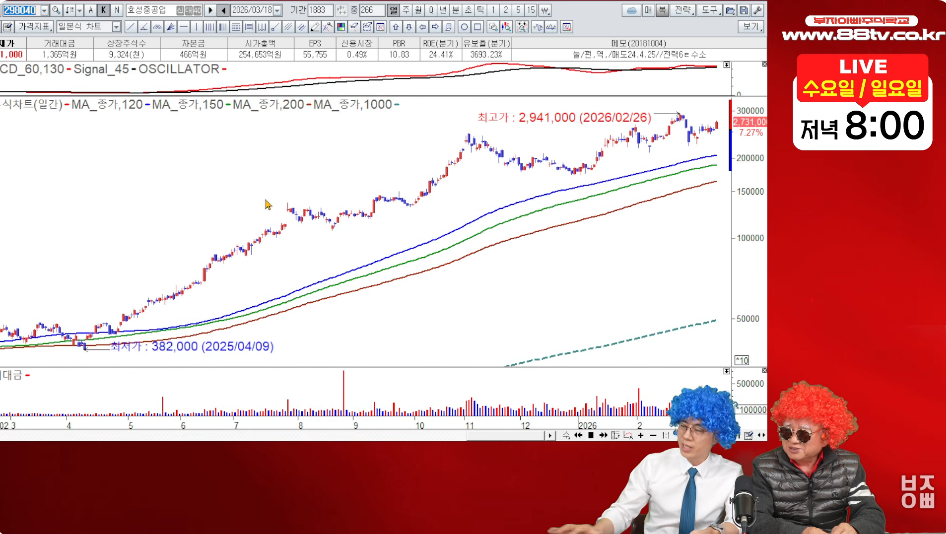The image size is (946, 534).
Task: Click the fast forward chart button
Action: (603, 436)
